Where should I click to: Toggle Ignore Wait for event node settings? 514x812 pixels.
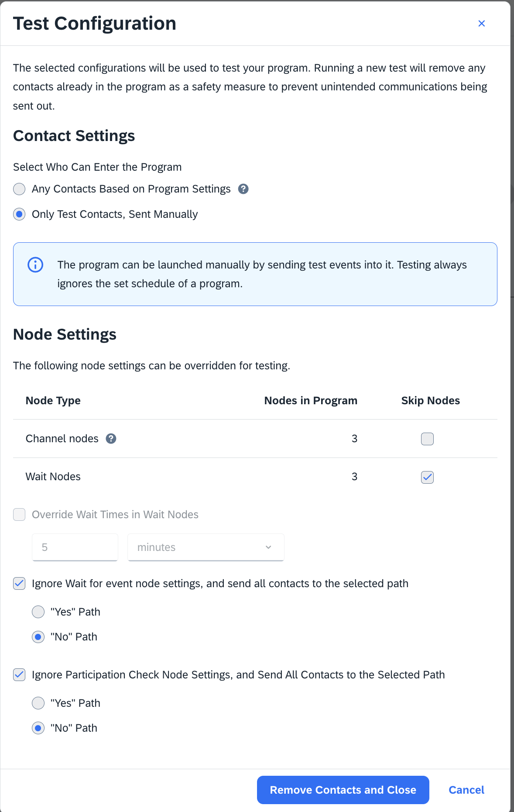point(19,584)
